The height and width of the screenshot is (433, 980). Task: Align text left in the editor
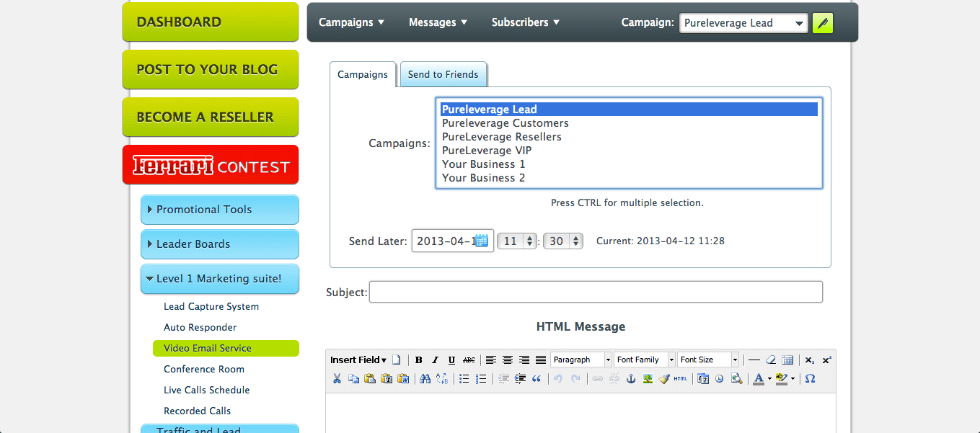[x=490, y=360]
